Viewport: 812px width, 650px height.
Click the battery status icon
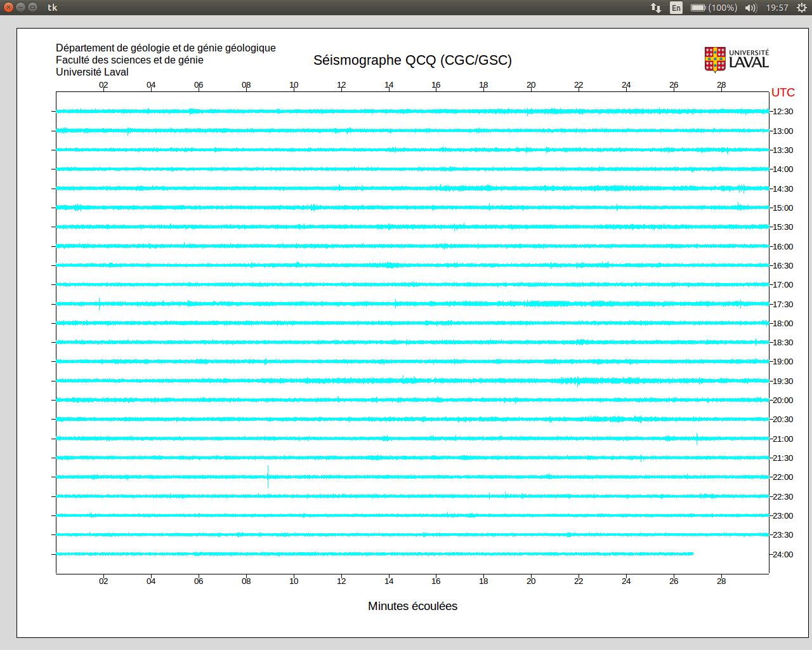click(x=698, y=8)
